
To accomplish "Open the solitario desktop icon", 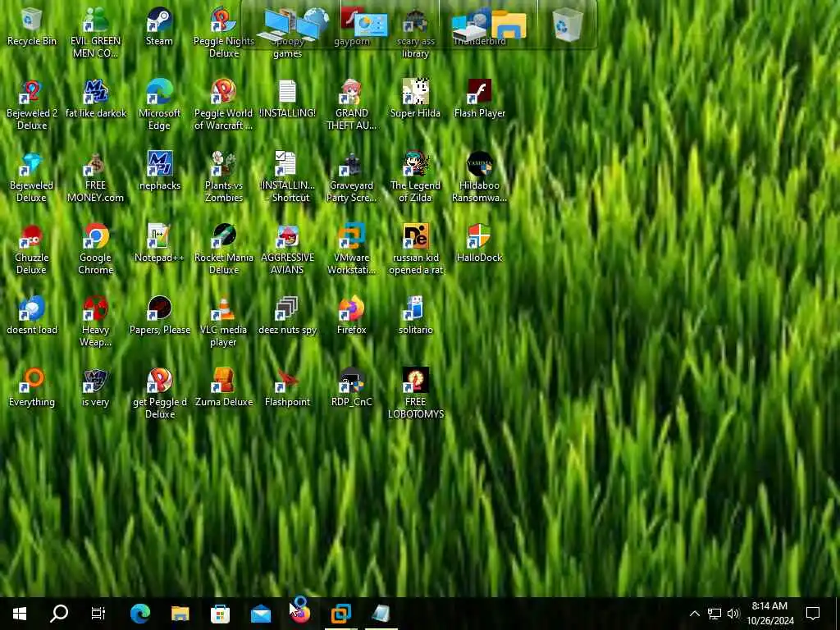I will 415,316.
